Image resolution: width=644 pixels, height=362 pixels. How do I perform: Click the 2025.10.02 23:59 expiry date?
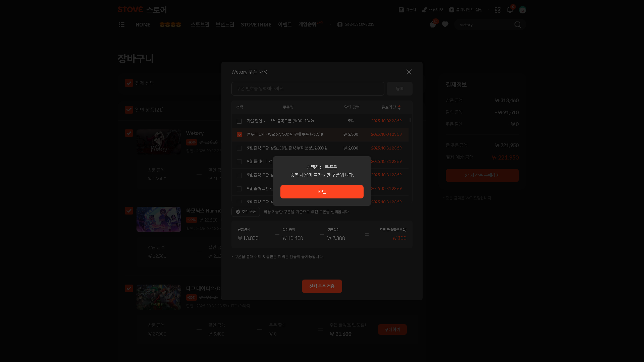tap(386, 121)
